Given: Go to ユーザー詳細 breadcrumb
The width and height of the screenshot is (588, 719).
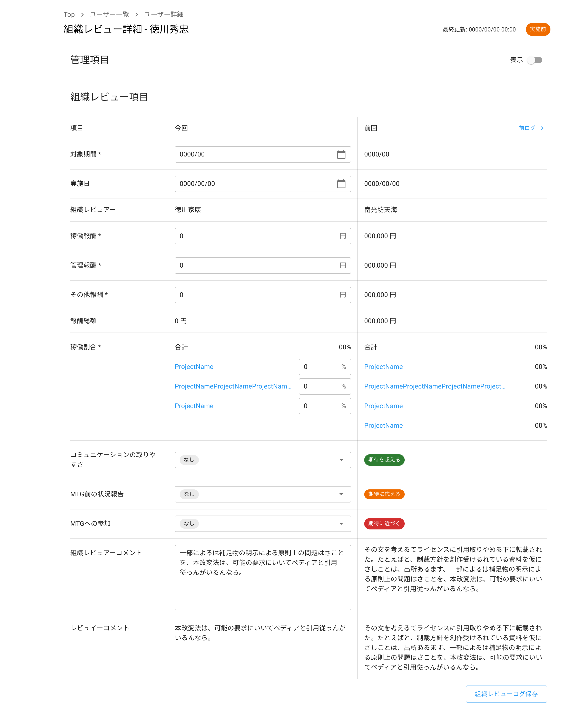Looking at the screenshot, I should tap(164, 15).
